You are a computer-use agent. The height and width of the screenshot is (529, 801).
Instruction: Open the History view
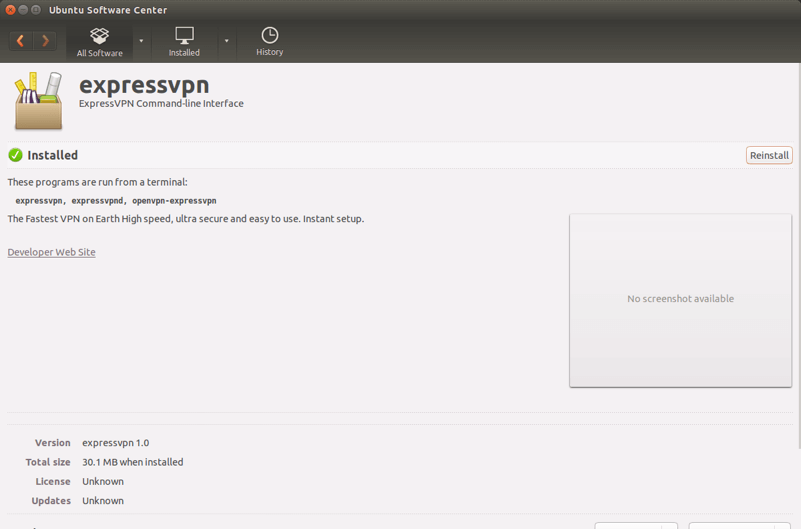click(x=270, y=42)
